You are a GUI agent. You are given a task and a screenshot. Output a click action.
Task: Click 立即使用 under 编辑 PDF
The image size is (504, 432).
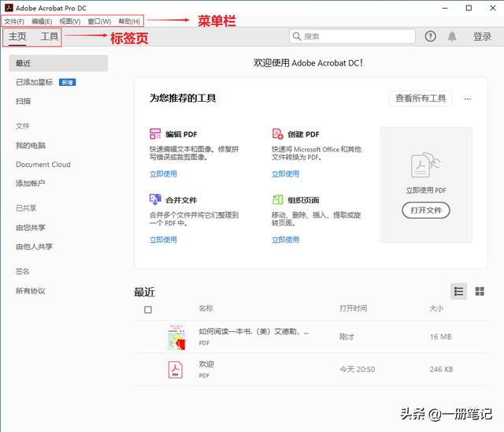[163, 174]
